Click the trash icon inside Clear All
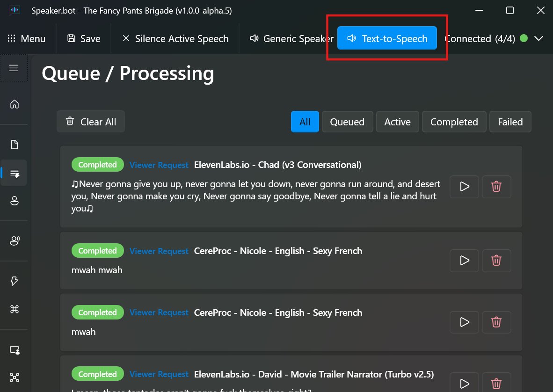The width and height of the screenshot is (553, 392). click(70, 121)
